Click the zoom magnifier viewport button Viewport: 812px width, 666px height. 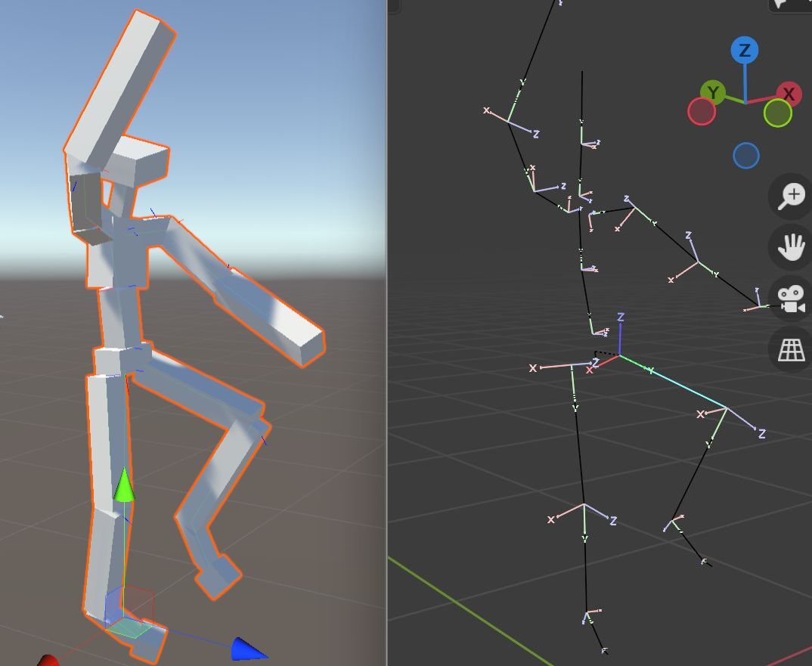tap(791, 197)
